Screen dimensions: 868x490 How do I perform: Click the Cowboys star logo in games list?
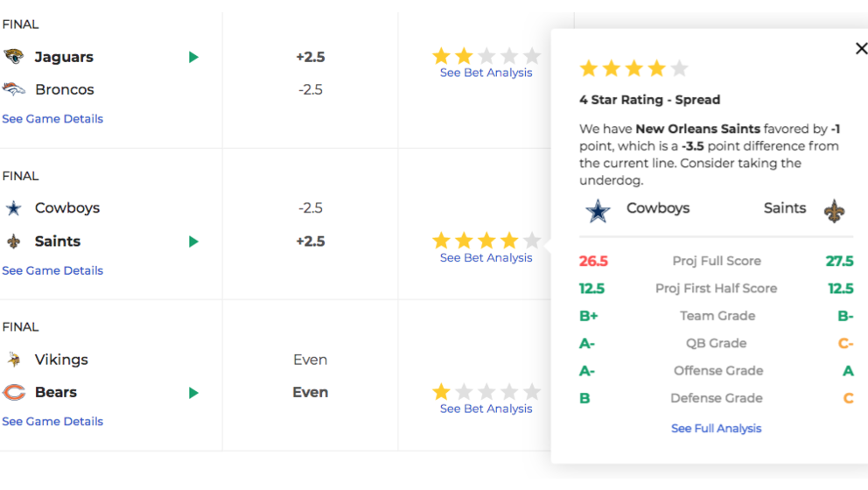click(14, 208)
